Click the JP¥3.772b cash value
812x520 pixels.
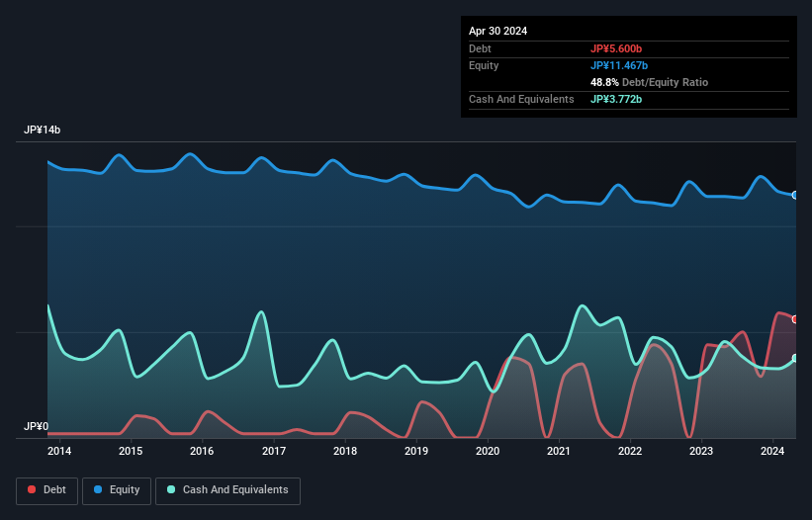[x=616, y=99]
